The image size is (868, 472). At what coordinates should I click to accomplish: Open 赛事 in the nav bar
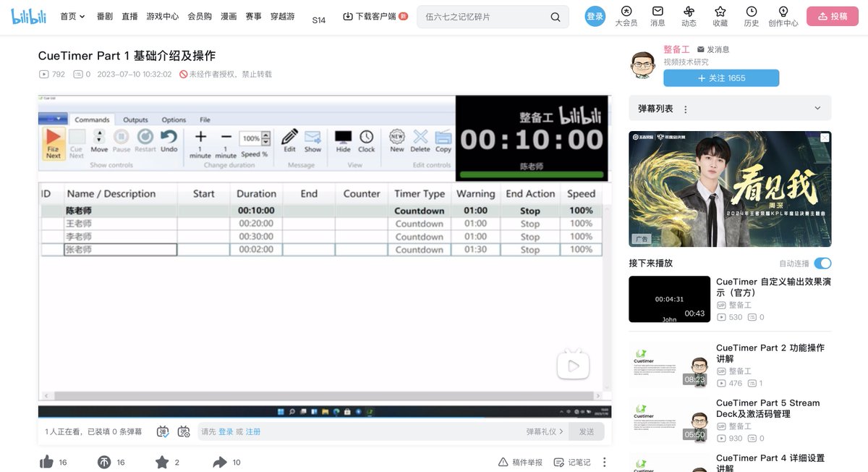click(x=253, y=16)
